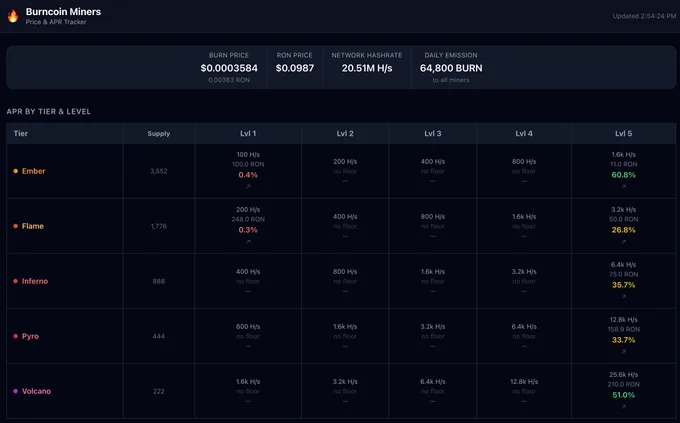Click the Burncoin Miners title
Image resolution: width=680 pixels, height=423 pixels.
tap(63, 12)
